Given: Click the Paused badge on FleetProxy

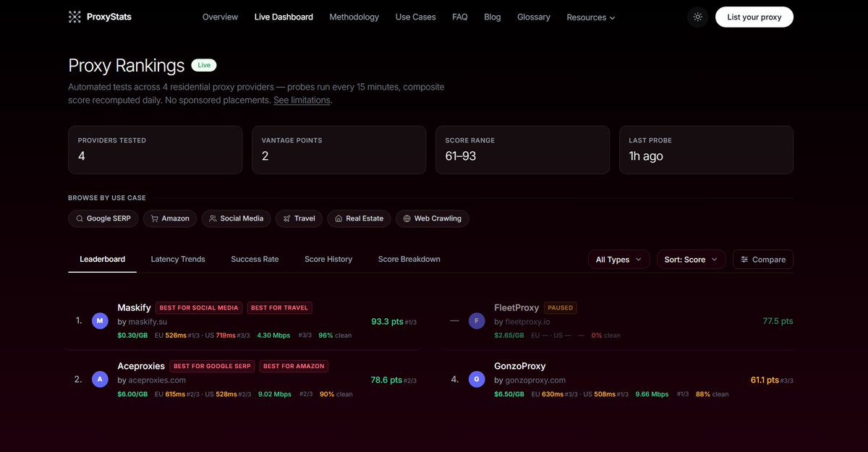Looking at the screenshot, I should pyautogui.click(x=561, y=308).
